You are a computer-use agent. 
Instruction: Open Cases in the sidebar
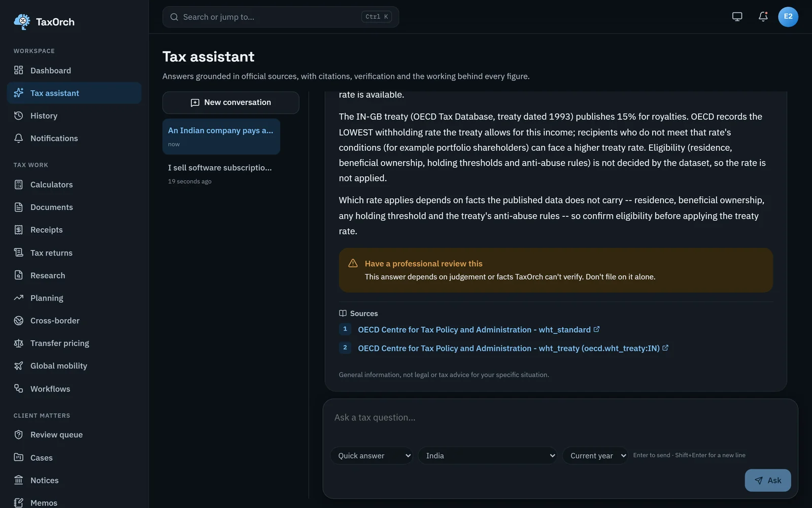coord(74,457)
